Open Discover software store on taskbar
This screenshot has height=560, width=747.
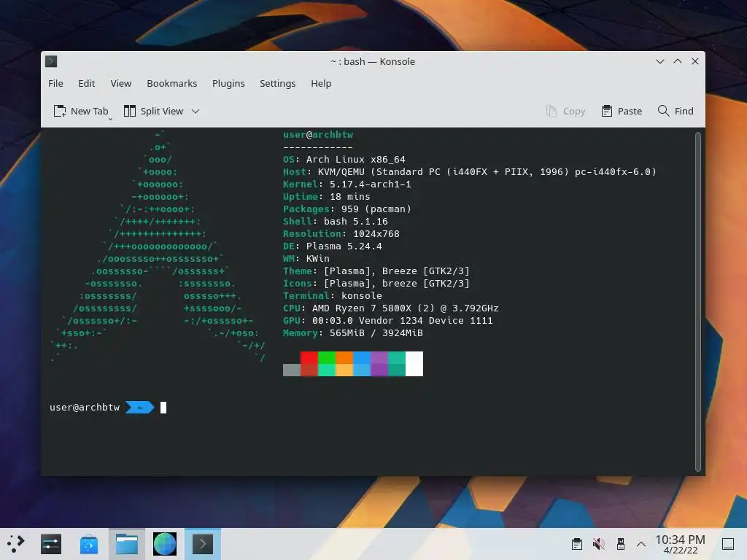88,544
